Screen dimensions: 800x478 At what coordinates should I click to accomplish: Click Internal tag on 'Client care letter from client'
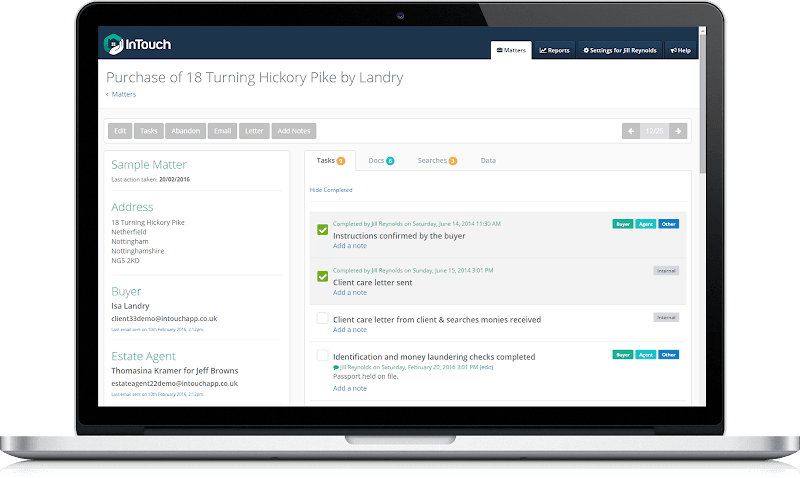coord(666,318)
